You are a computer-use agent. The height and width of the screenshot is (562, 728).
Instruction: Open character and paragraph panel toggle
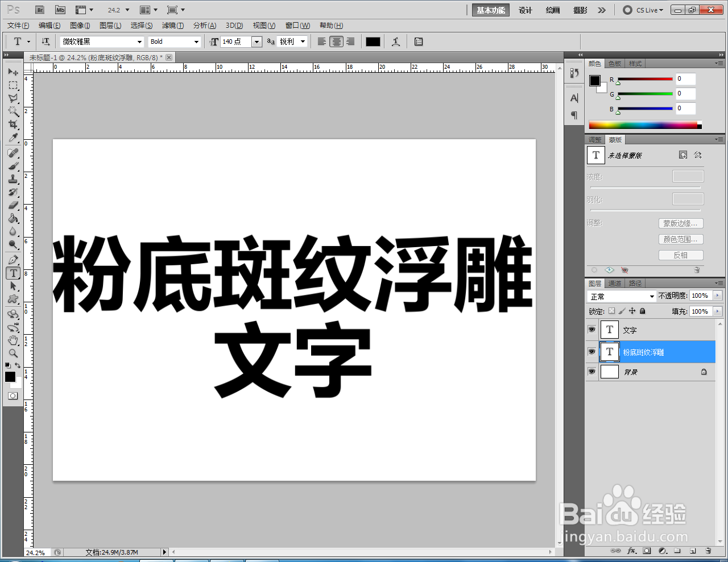tap(419, 41)
